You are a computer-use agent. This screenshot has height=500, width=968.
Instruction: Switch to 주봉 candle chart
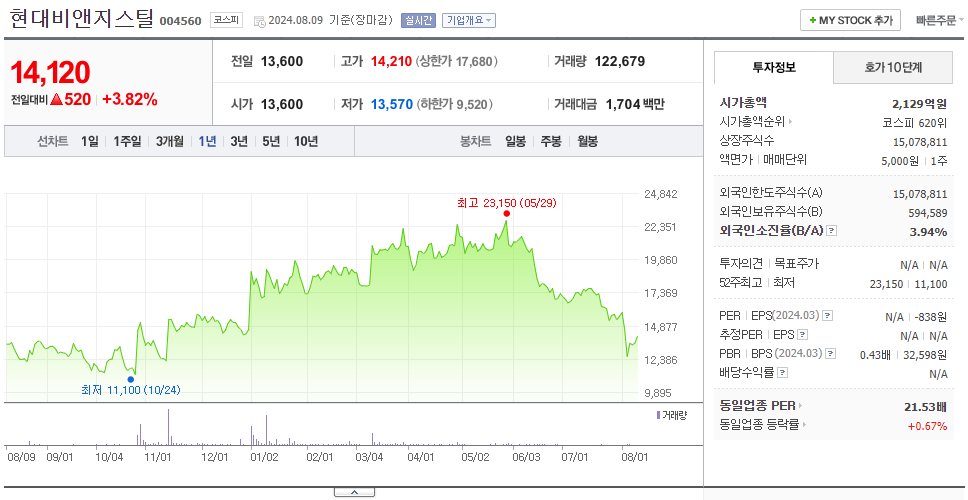click(x=551, y=141)
